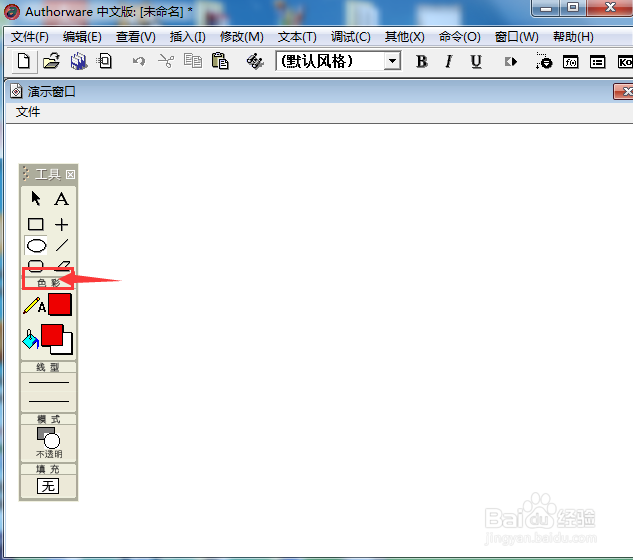Viewport: 633px width, 560px height.
Task: Open the Variables window icon
Action: pos(597,62)
